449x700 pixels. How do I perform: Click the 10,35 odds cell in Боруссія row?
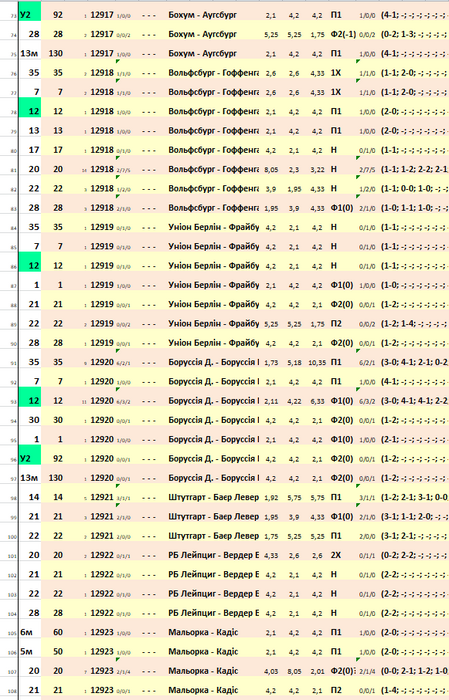click(x=317, y=362)
